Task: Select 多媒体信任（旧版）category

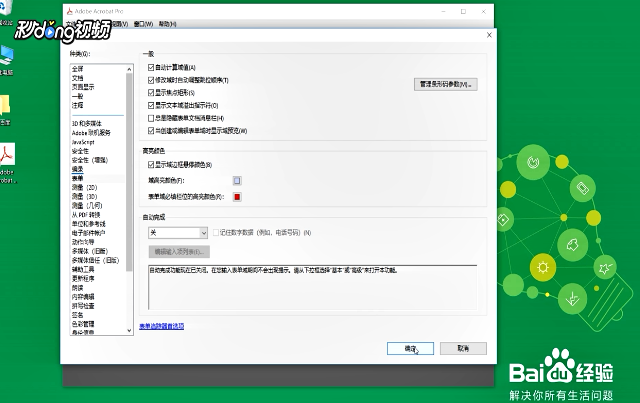Action: [96, 260]
